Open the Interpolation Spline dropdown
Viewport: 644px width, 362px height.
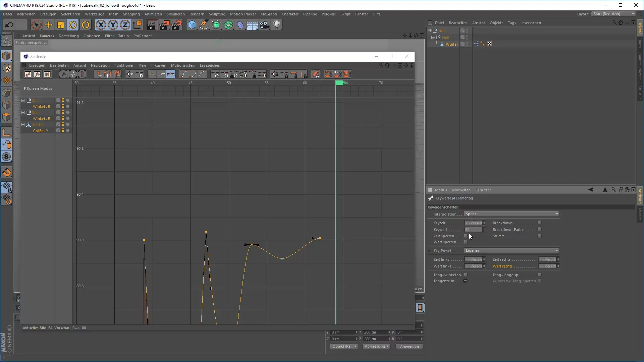512,214
